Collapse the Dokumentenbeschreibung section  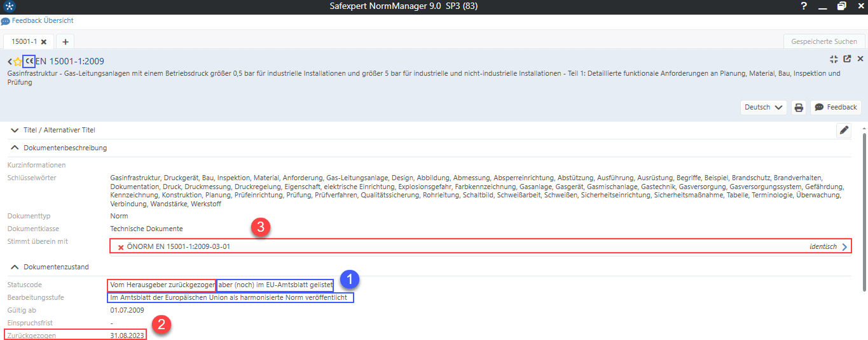[14, 148]
